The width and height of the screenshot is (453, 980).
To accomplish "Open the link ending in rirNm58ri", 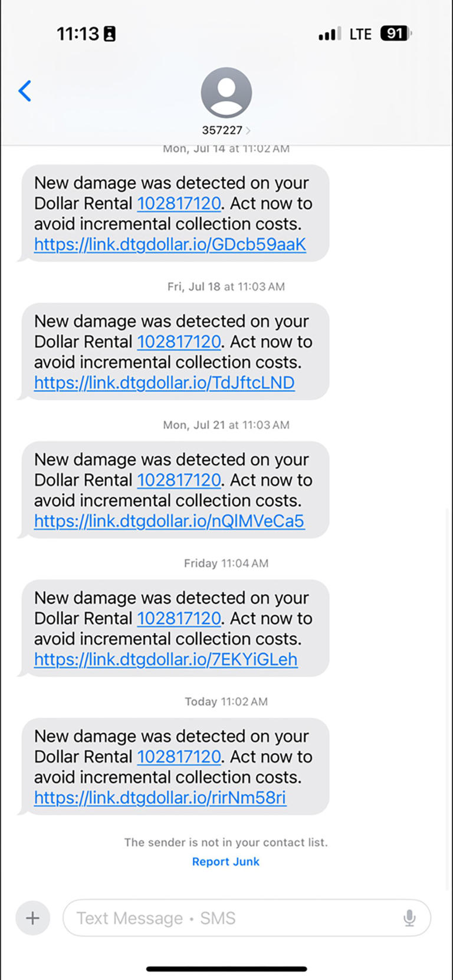I will tap(160, 798).
